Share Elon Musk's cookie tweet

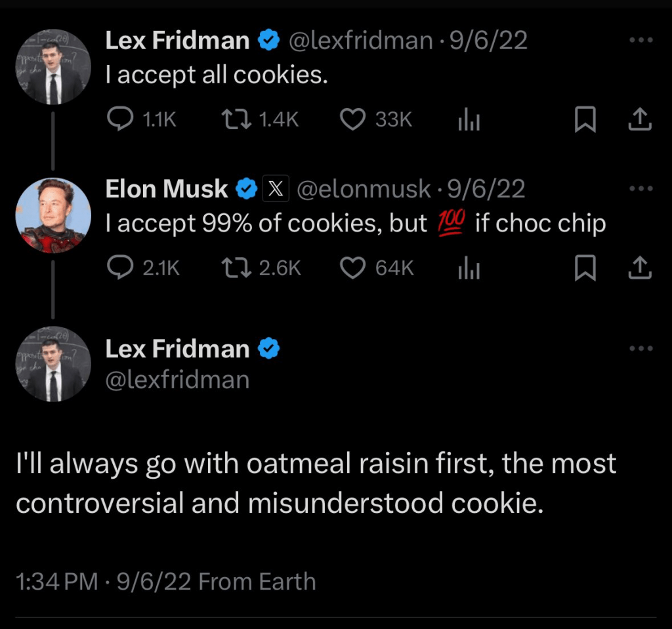tap(640, 268)
